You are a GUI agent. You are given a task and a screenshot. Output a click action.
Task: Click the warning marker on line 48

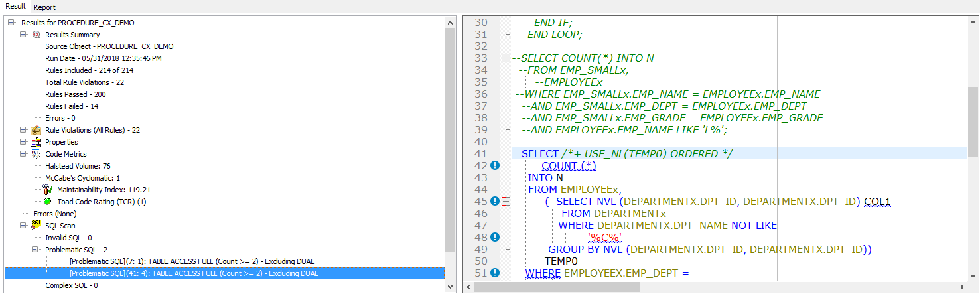coord(494,237)
